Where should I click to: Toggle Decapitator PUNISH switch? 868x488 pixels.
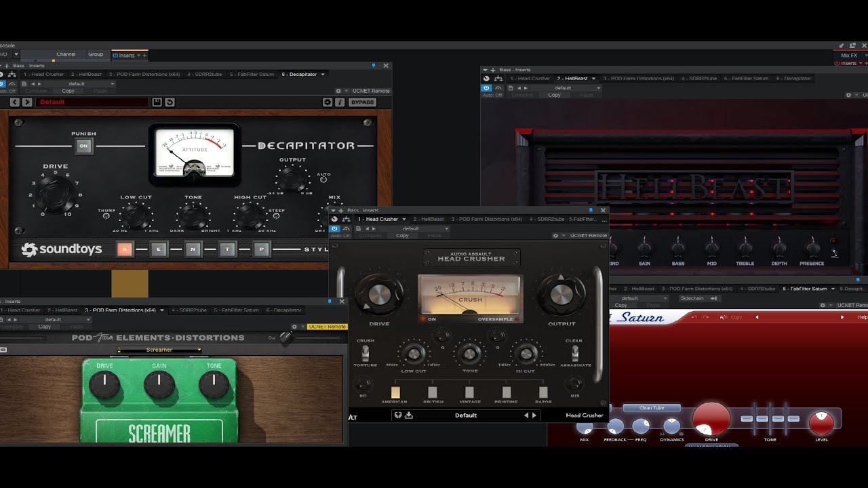pos(84,146)
